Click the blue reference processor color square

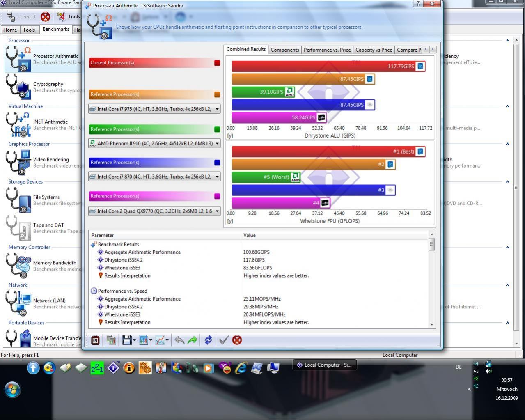coord(217,163)
